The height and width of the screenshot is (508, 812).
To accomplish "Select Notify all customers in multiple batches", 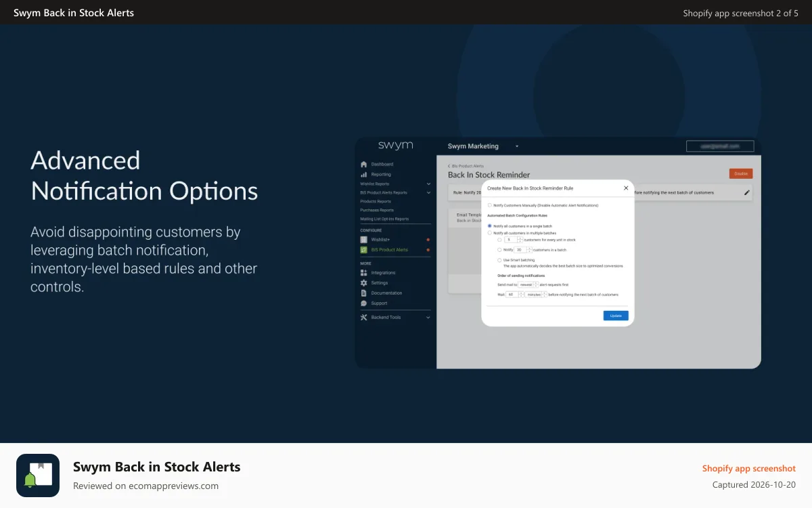I will coord(489,233).
